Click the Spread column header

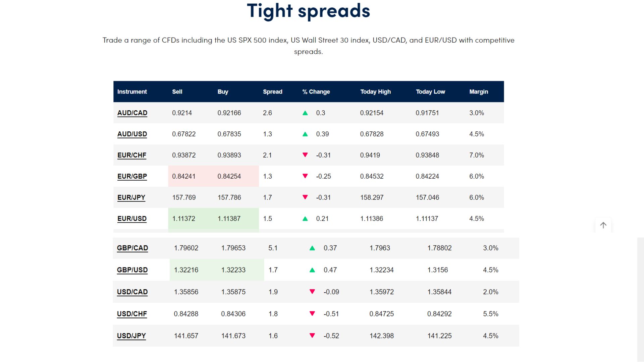[x=272, y=92]
